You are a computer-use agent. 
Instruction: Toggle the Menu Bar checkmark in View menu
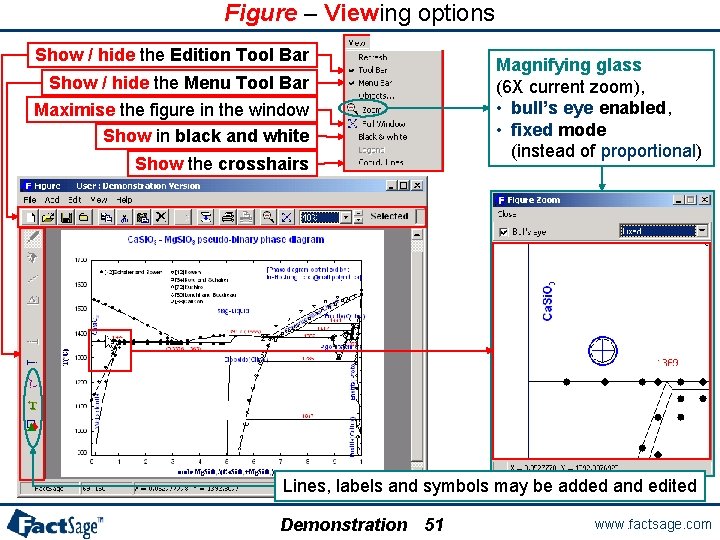coord(351,83)
